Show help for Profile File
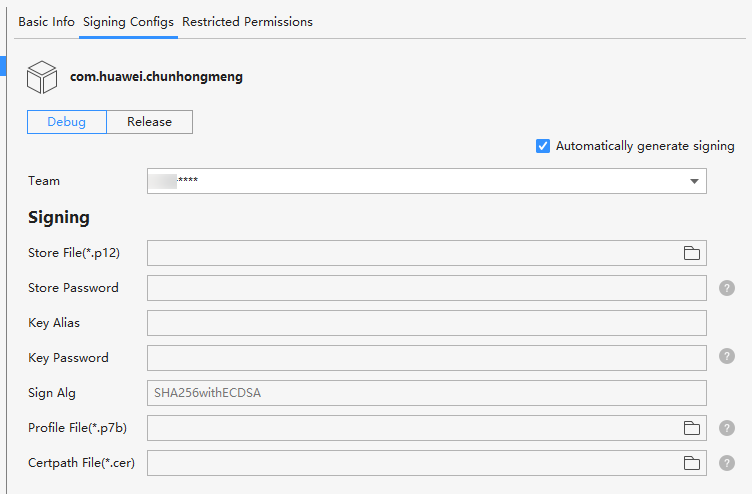 (727, 428)
